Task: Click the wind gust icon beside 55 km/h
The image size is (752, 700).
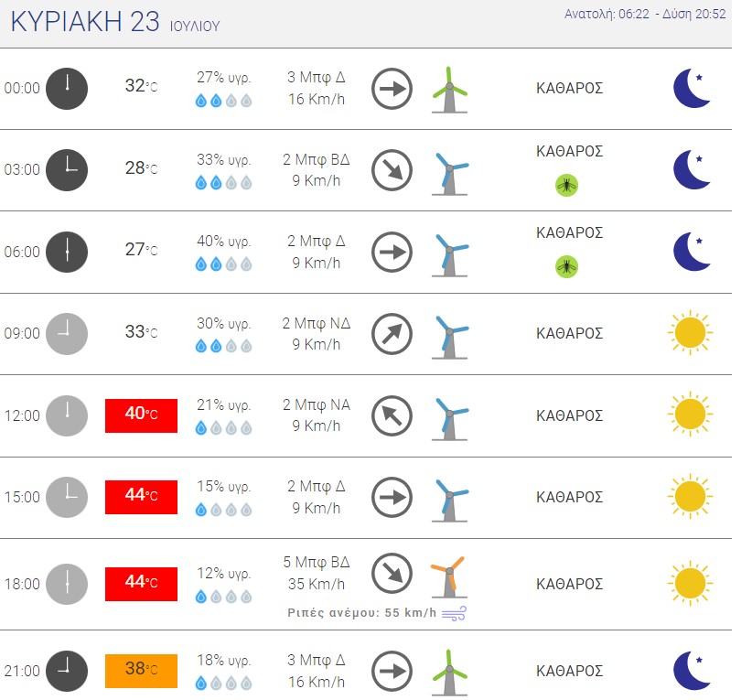Action: [454, 613]
